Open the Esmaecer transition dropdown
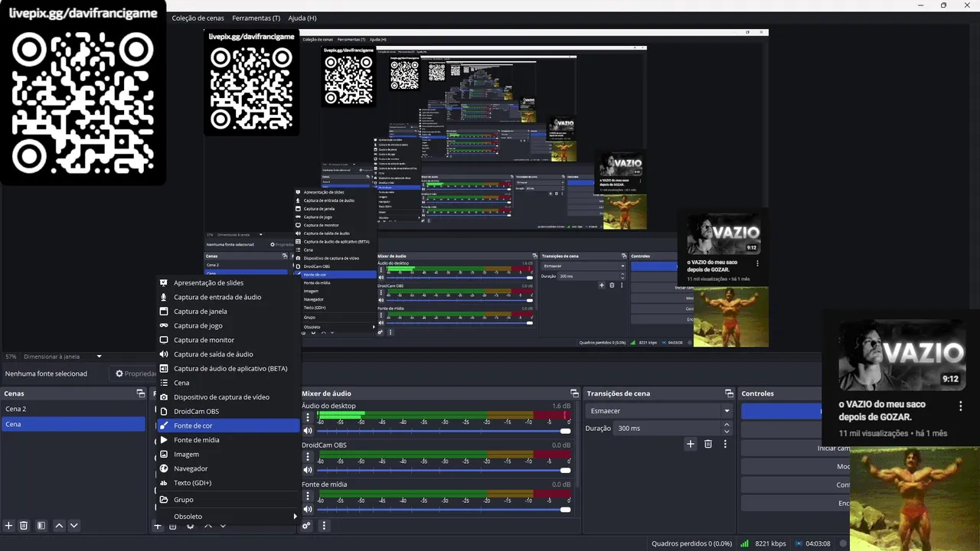 [660, 411]
